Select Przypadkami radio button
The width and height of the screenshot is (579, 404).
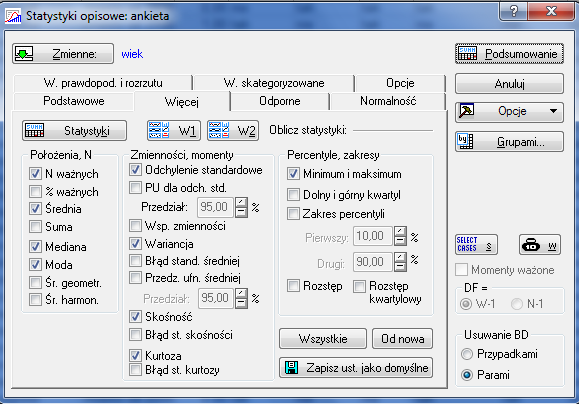467,354
